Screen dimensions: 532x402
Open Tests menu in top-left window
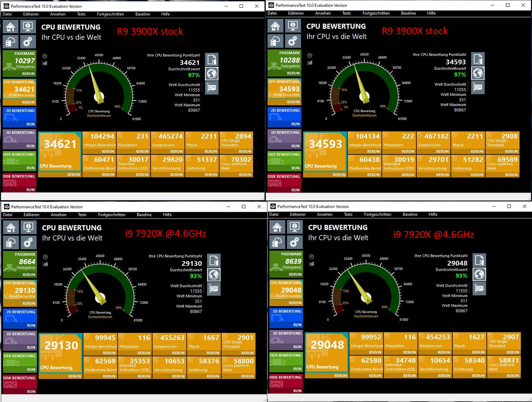(x=81, y=14)
